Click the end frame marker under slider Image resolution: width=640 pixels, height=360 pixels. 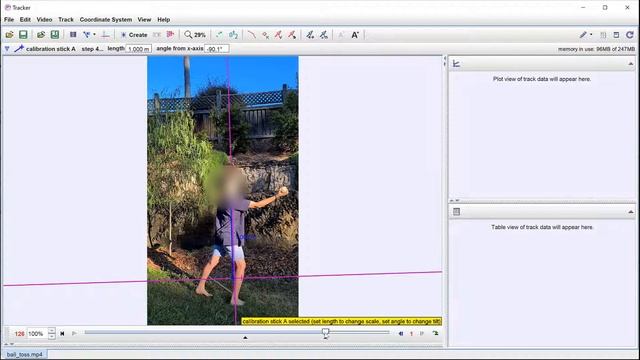point(325,338)
